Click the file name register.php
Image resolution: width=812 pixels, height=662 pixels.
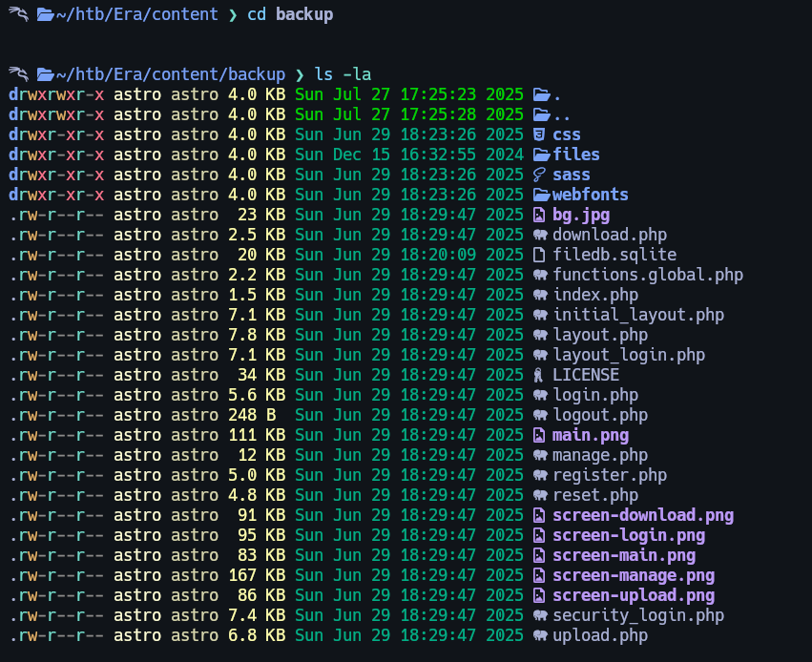point(610,476)
